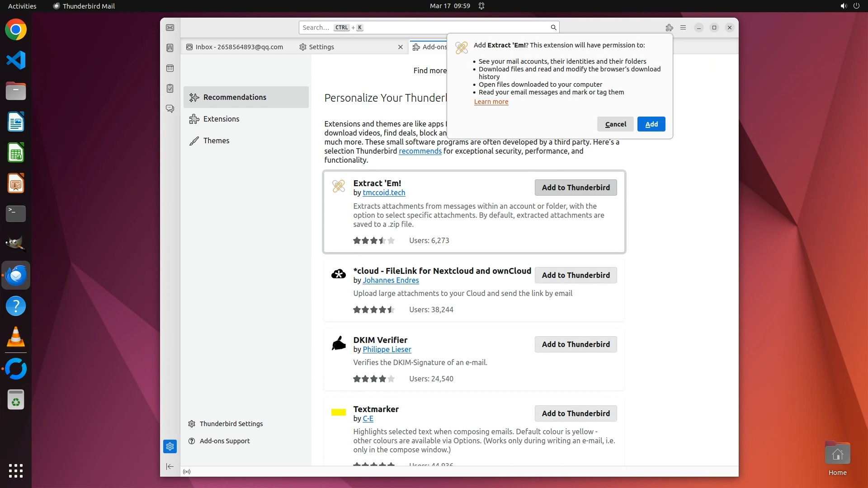The height and width of the screenshot is (488, 868).
Task: Open the Tasks space icon
Action: 170,89
